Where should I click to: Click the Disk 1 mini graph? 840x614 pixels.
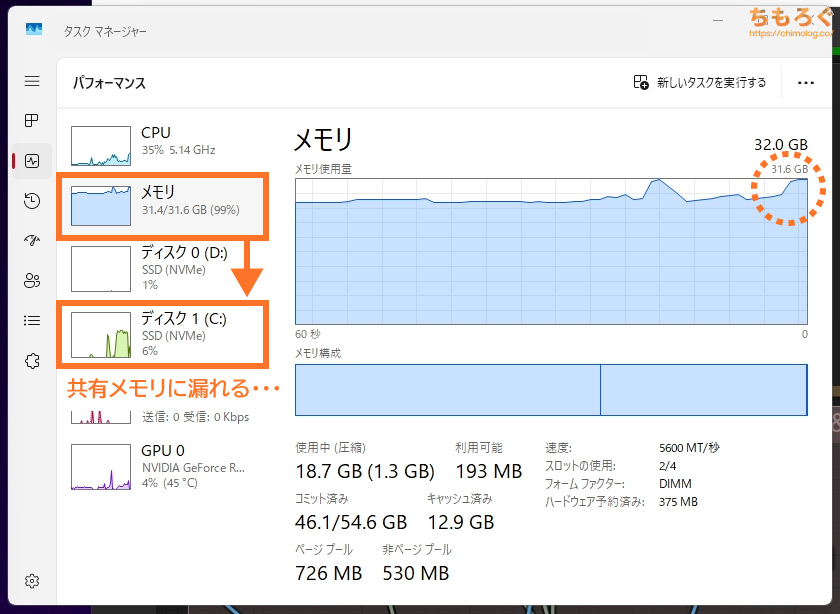(x=101, y=335)
